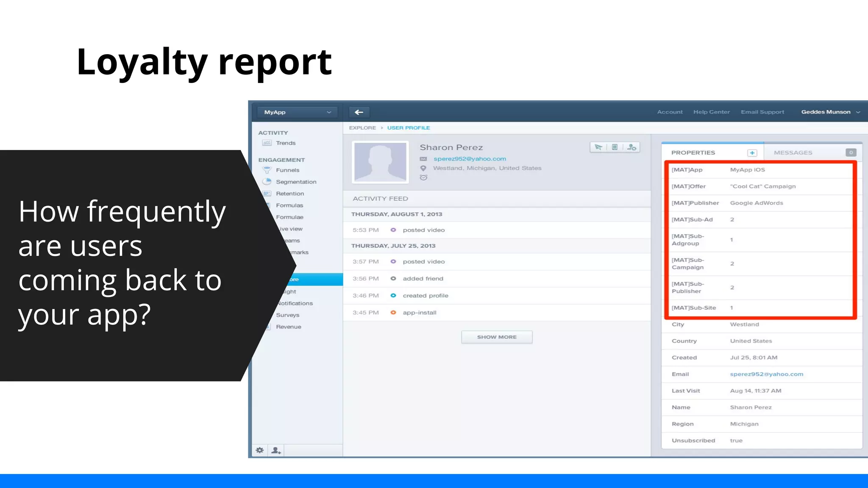Click the 5:53 PM posted video dot

(x=393, y=230)
